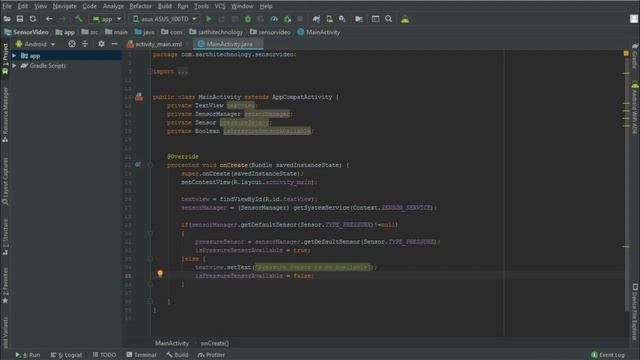640x360 pixels.
Task: Expand the app node in project tree
Action: [14, 56]
